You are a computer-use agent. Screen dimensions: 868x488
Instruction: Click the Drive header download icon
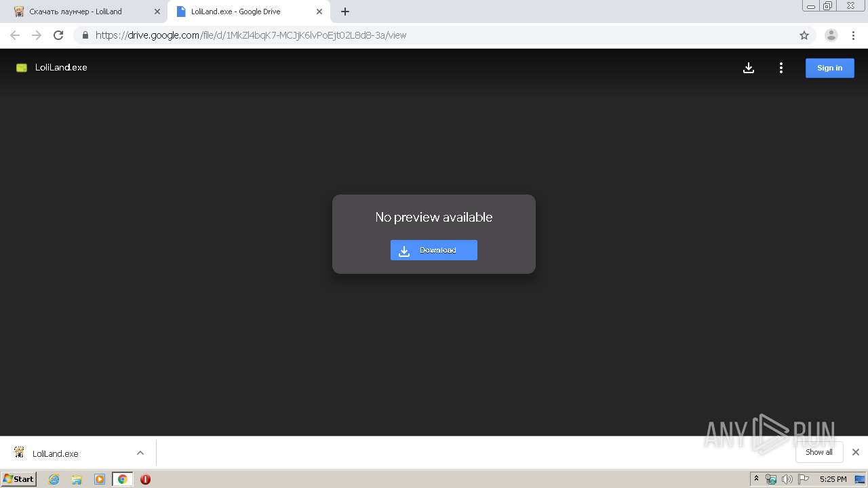pyautogui.click(x=749, y=68)
